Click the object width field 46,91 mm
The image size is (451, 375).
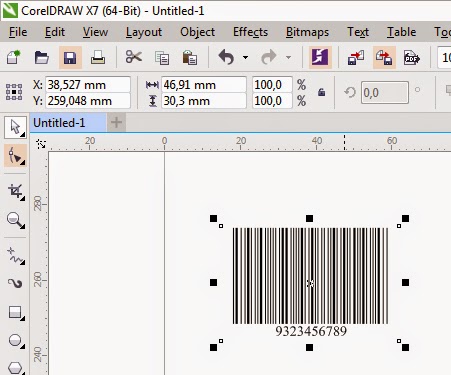coord(204,85)
